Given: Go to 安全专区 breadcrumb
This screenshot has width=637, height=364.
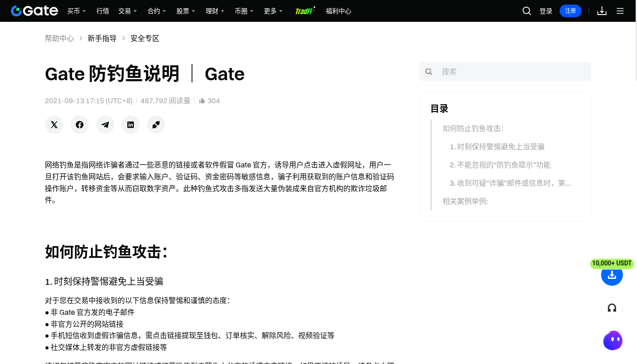Looking at the screenshot, I should (x=145, y=39).
